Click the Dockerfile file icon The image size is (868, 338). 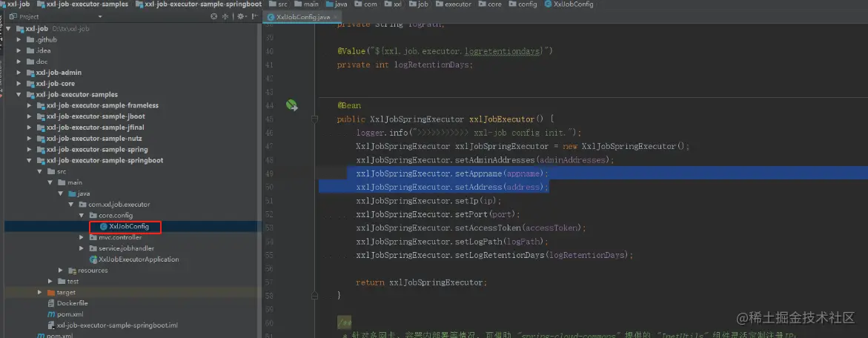[51, 303]
